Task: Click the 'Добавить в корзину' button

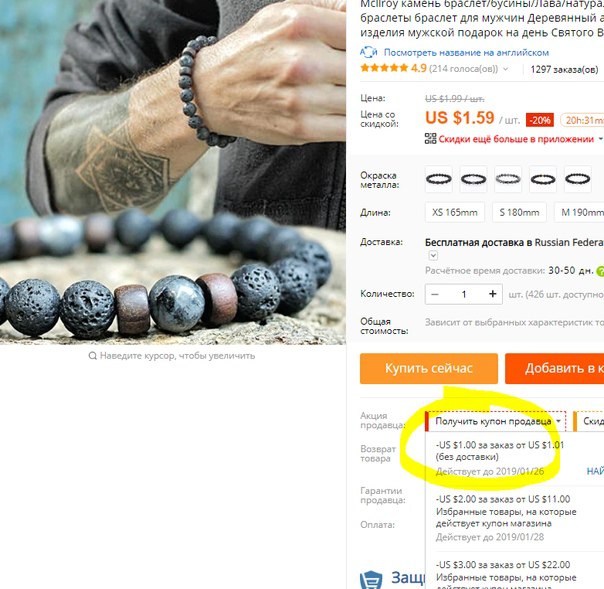Action: [554, 369]
